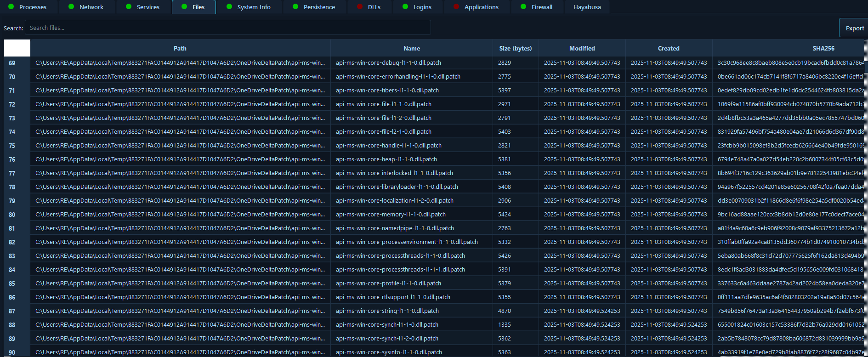Viewport: 868px width, 357px height.
Task: Click the green dot beside System Info
Action: click(229, 7)
